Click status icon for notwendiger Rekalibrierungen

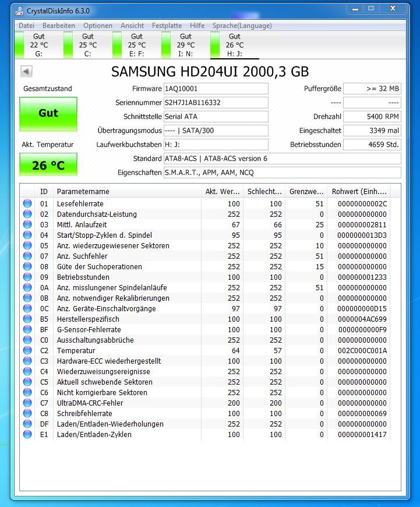click(27, 298)
